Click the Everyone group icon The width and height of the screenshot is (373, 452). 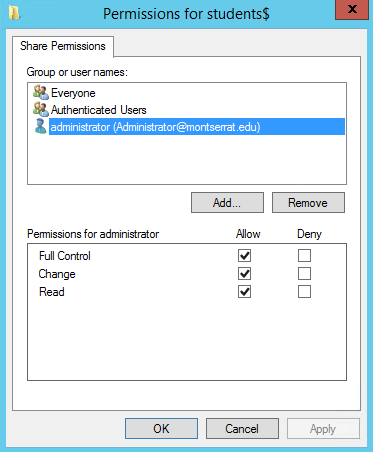[x=41, y=92]
